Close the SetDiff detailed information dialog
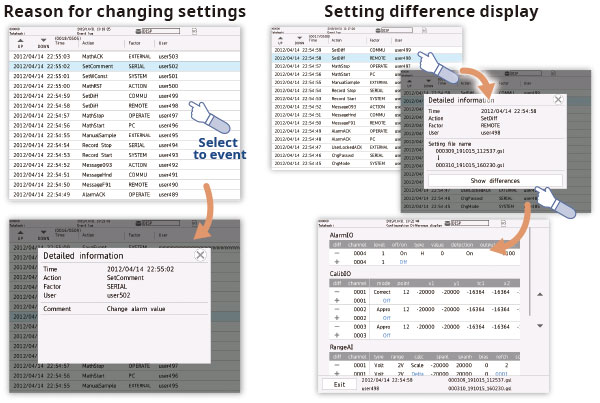 559,100
